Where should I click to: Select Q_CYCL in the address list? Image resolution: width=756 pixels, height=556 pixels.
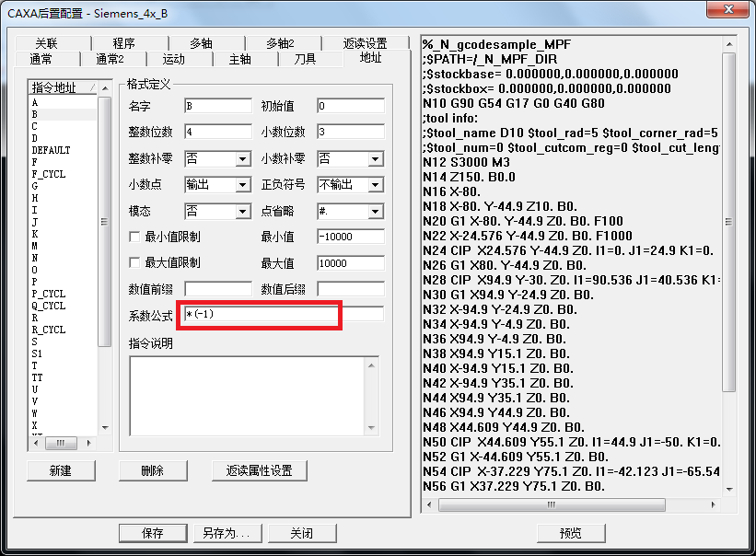63,306
